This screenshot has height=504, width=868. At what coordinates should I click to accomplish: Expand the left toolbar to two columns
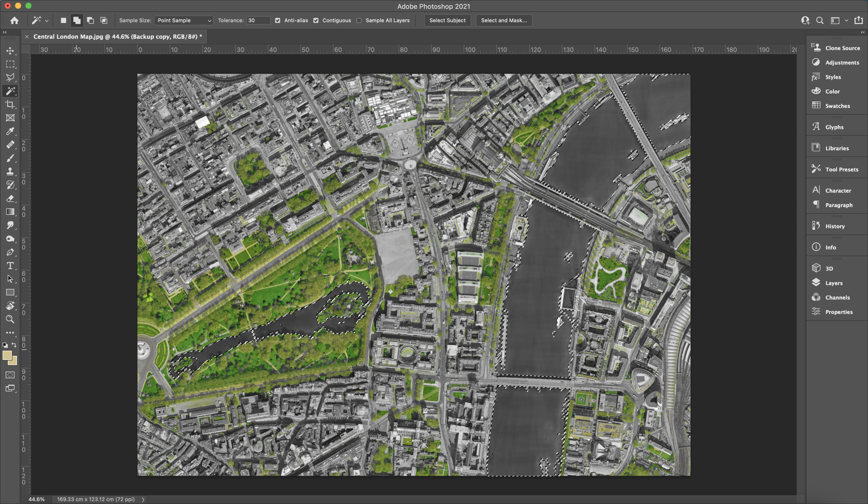tap(5, 32)
